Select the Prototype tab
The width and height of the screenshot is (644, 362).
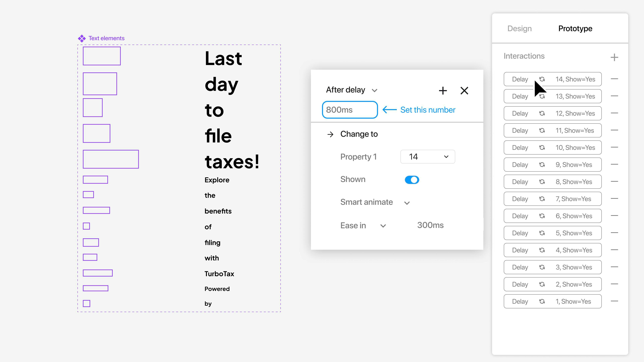575,28
